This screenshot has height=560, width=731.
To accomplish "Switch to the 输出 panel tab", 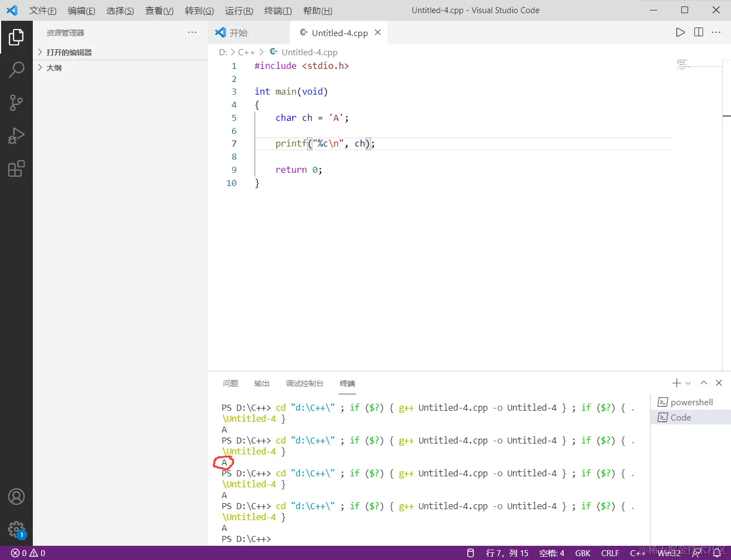I will [262, 383].
